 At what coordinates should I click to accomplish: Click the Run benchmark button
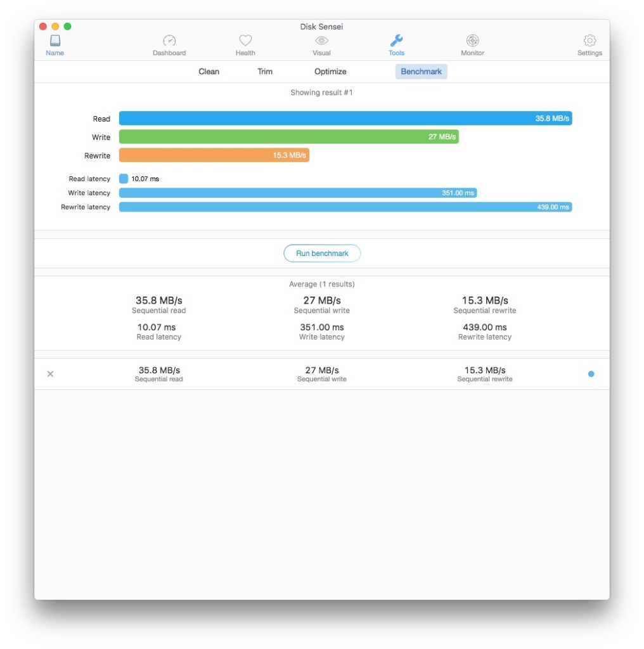(x=322, y=254)
